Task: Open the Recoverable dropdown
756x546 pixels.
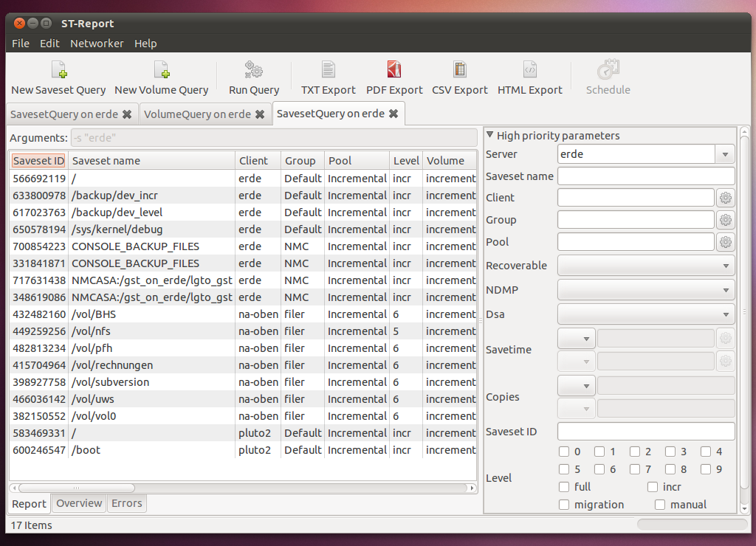Action: (x=646, y=266)
